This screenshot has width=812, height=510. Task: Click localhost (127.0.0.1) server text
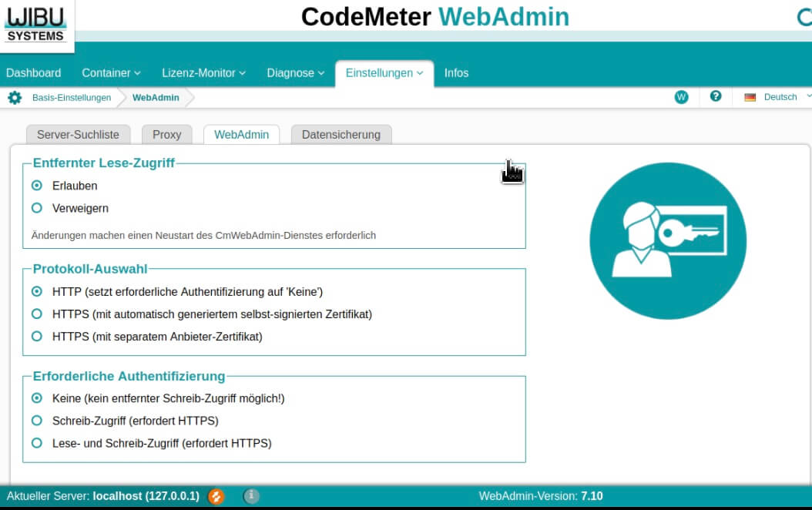146,496
